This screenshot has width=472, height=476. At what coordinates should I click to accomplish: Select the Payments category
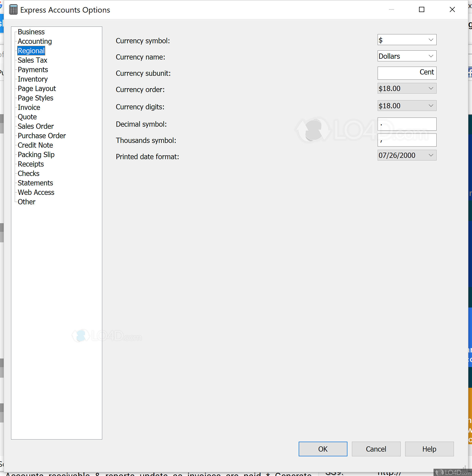tap(33, 69)
